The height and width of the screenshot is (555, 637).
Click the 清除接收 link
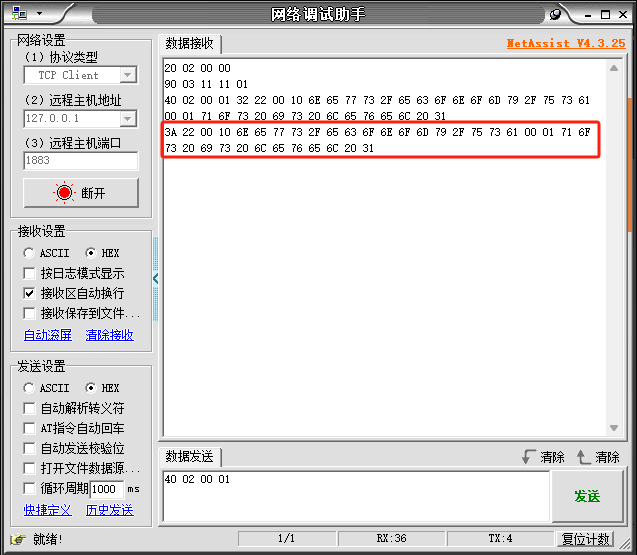click(x=109, y=335)
